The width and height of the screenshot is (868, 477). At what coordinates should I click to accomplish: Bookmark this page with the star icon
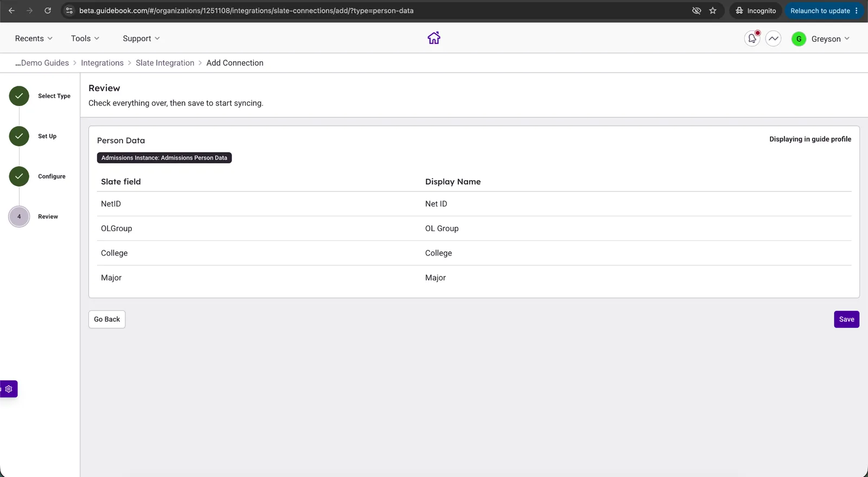tap(713, 10)
